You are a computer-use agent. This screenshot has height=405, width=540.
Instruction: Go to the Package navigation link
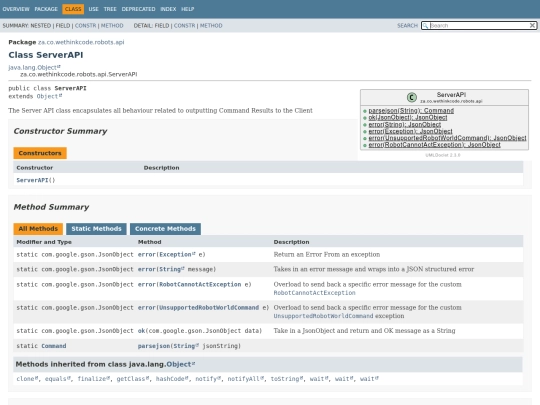coord(46,9)
